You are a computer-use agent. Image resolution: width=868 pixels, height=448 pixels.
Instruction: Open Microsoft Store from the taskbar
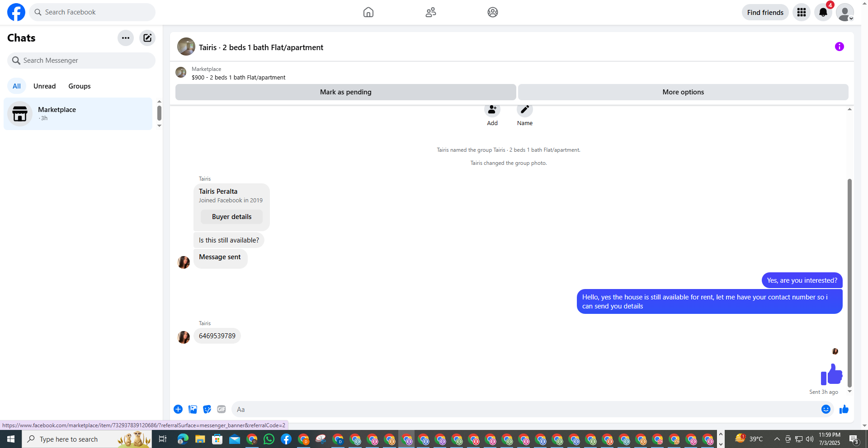[217, 439]
